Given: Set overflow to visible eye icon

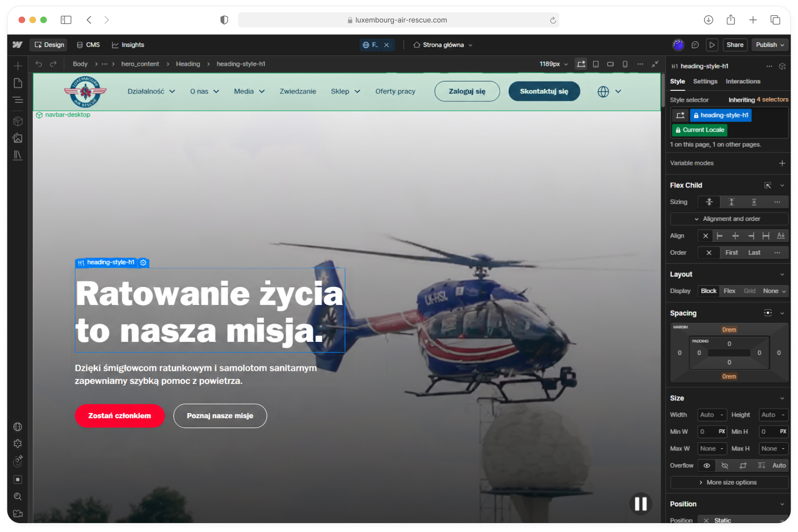Looking at the screenshot, I should pos(707,466).
